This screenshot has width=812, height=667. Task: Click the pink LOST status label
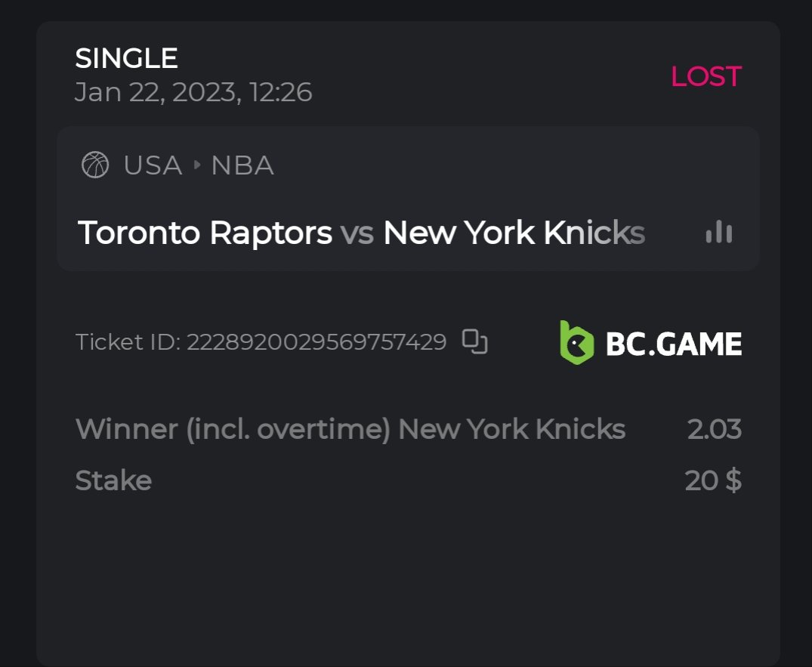705,76
